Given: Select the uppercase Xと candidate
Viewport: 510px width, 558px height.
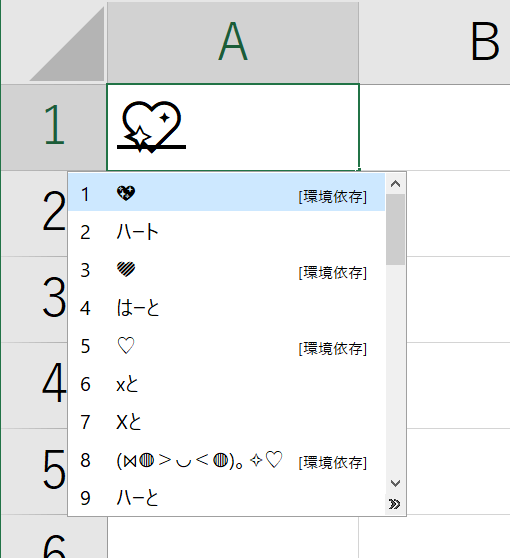Looking at the screenshot, I should 226,422.
